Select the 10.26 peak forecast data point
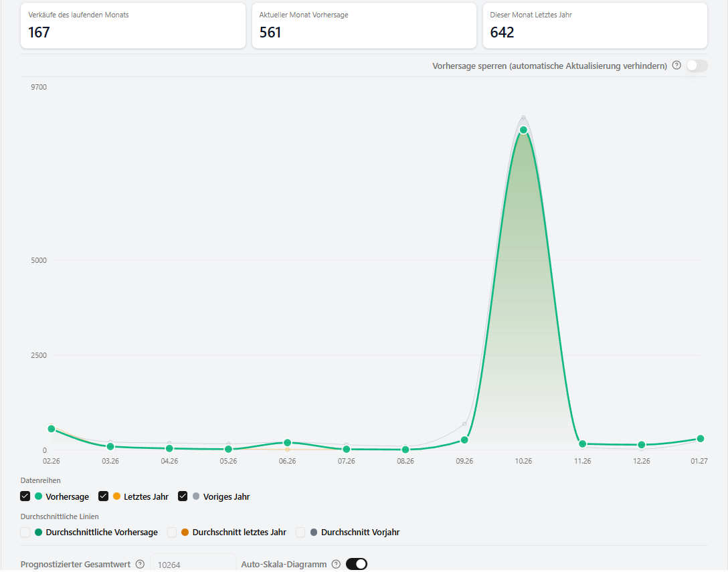The width and height of the screenshot is (728, 572). 523,130
